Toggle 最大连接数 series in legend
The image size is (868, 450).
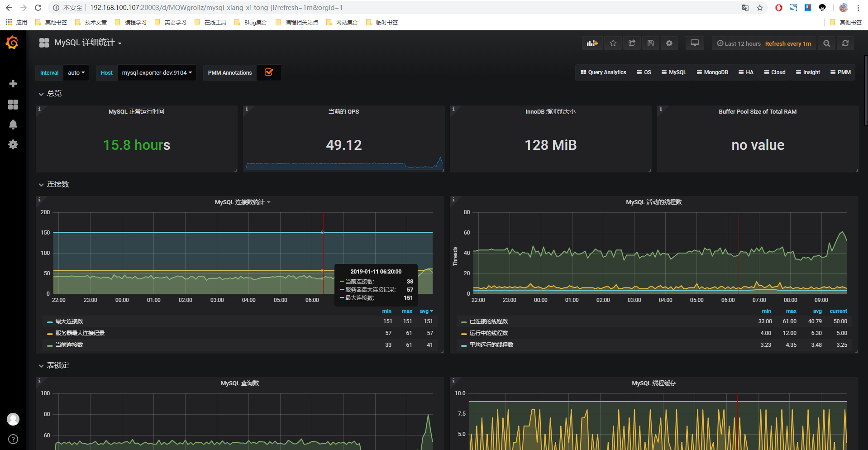[69, 321]
